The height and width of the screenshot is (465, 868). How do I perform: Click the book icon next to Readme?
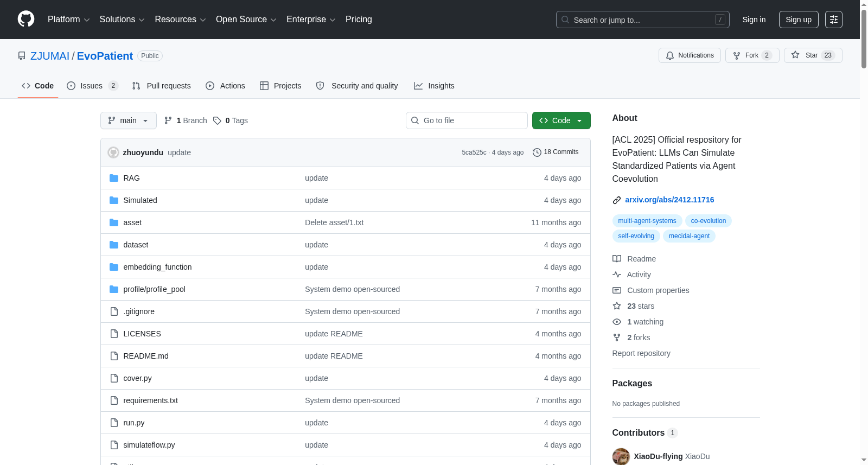pos(617,259)
